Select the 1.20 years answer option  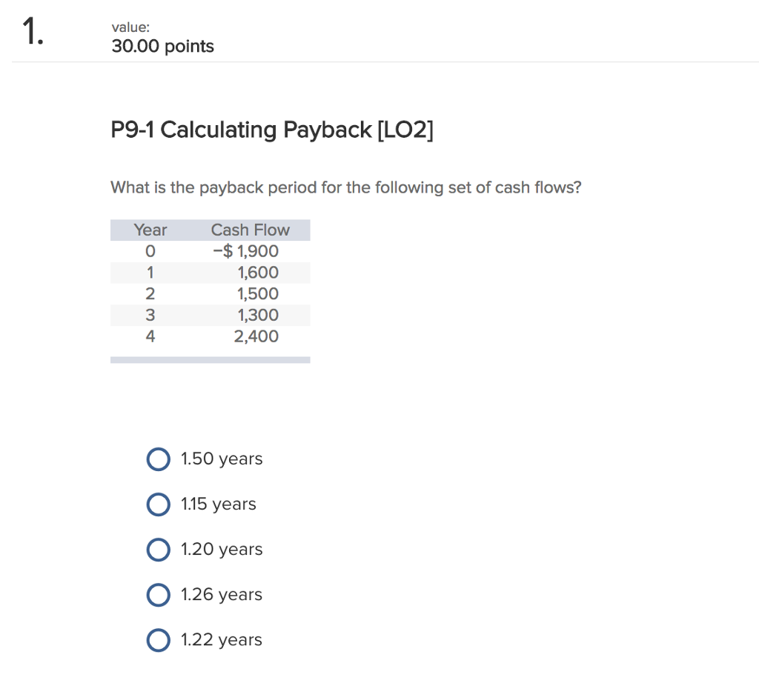pos(159,550)
